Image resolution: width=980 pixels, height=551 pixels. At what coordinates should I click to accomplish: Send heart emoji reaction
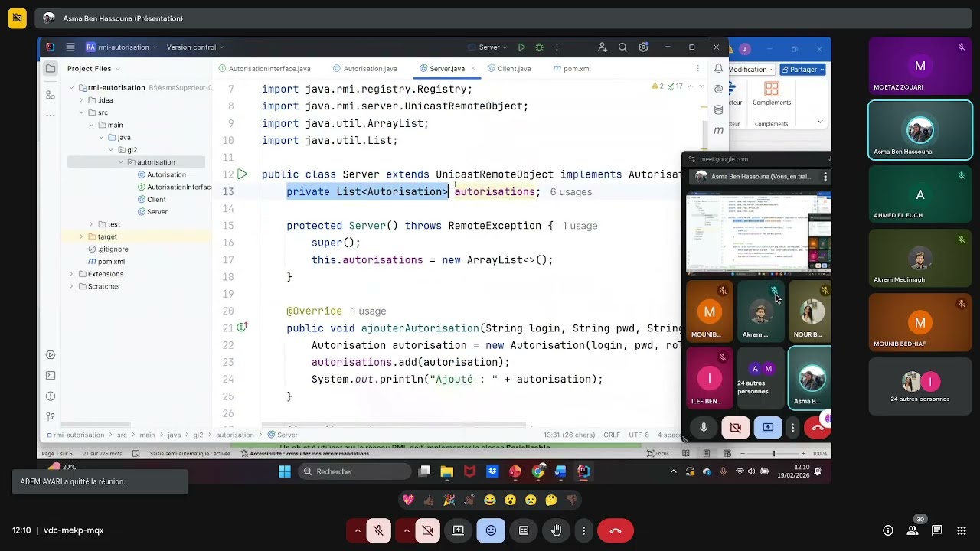(x=408, y=500)
